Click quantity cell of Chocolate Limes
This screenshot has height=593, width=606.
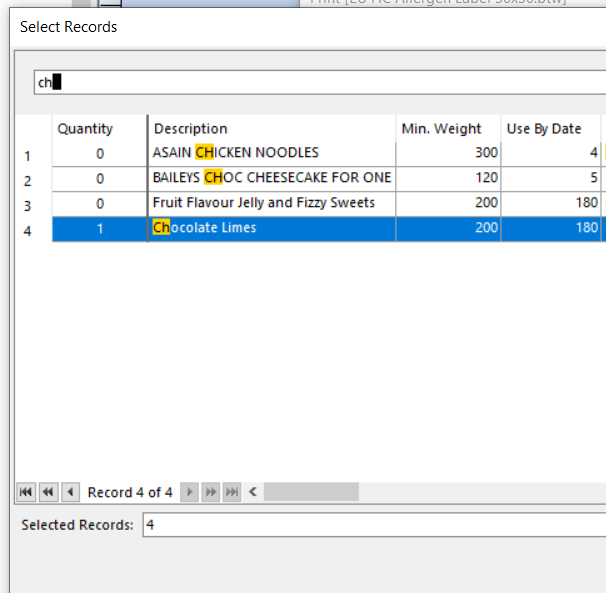(x=100, y=229)
